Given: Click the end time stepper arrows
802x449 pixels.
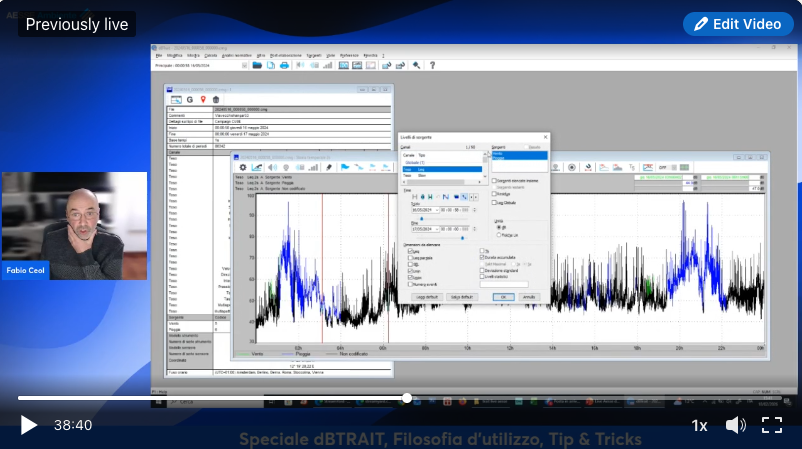Looking at the screenshot, I should pyautogui.click(x=475, y=229).
